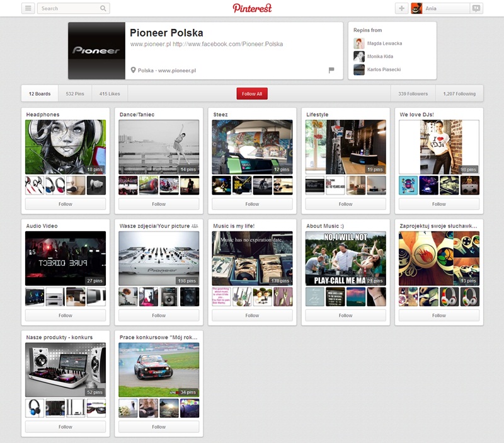Image resolution: width=504 pixels, height=443 pixels.
Task: Open the www.pioneer.pl location link
Action: [x=177, y=71]
